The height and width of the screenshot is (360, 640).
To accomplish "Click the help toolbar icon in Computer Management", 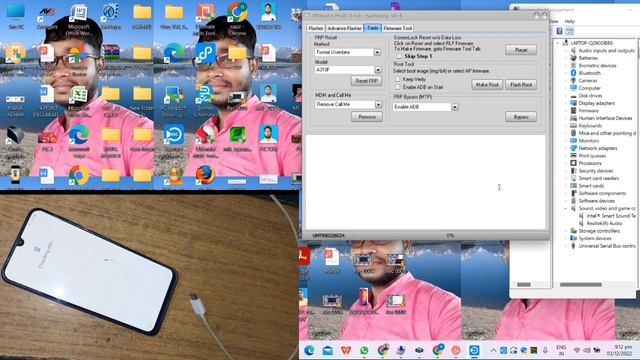I will [560, 31].
